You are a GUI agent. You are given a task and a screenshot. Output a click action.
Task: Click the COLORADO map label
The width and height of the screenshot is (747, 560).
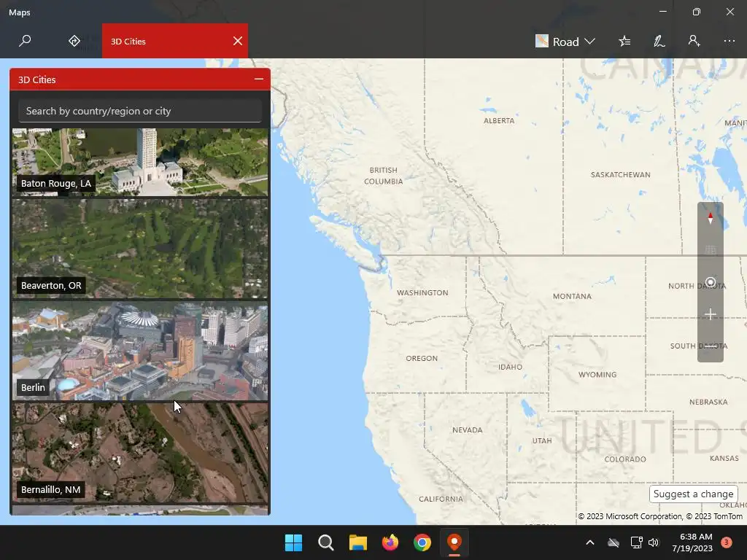625,459
